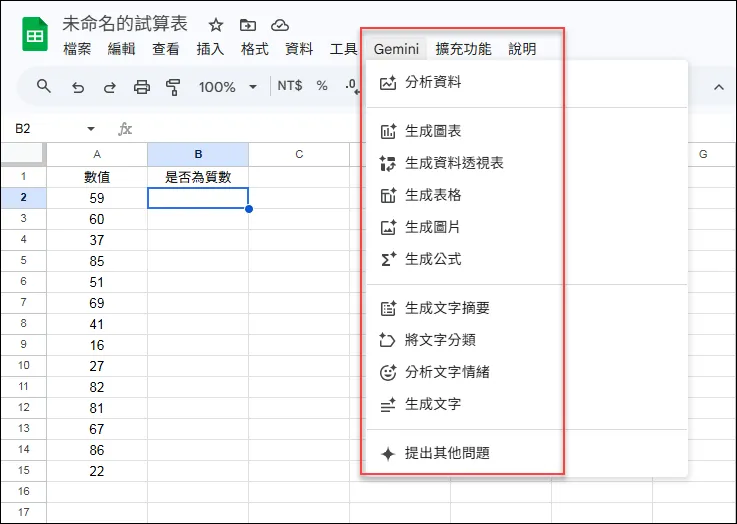Click cell with value 37
The height and width of the screenshot is (524, 737).
[97, 240]
